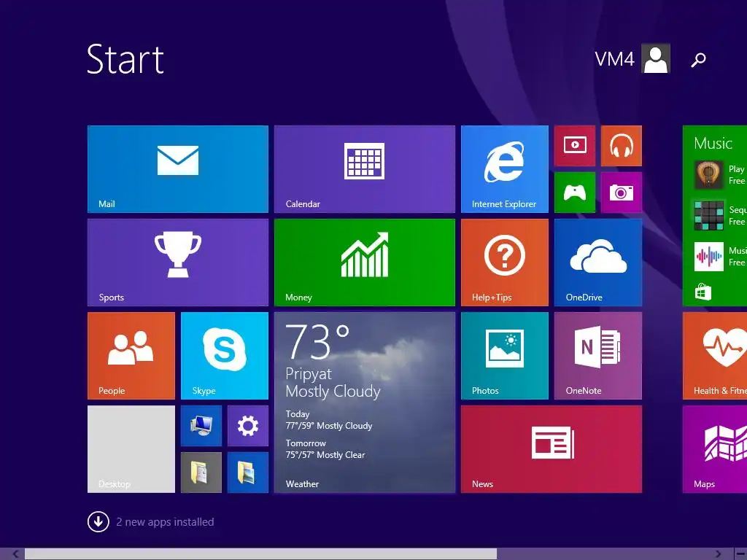This screenshot has height=560, width=747.
Task: Launch Internet Explorer tile
Action: pyautogui.click(x=505, y=169)
